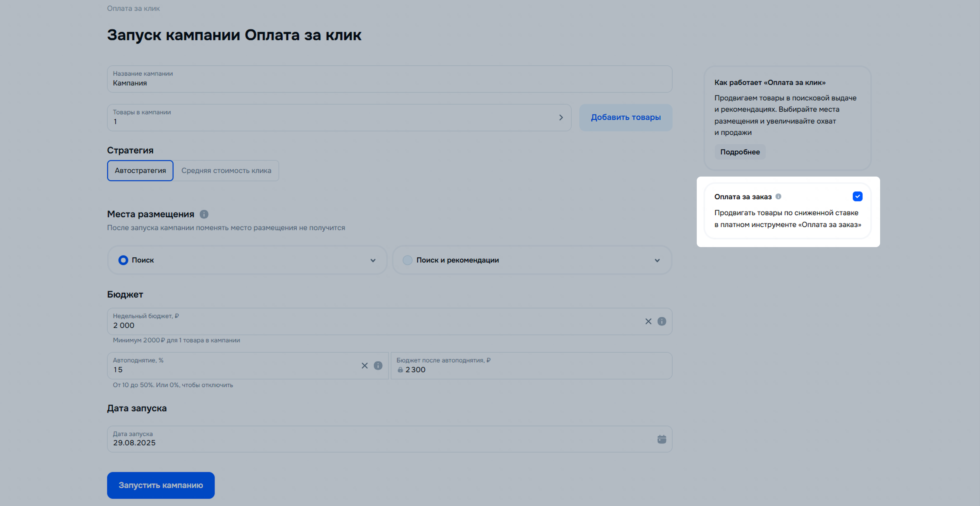The height and width of the screenshot is (506, 980).
Task: Select the Поиск placement radio button
Action: (123, 260)
